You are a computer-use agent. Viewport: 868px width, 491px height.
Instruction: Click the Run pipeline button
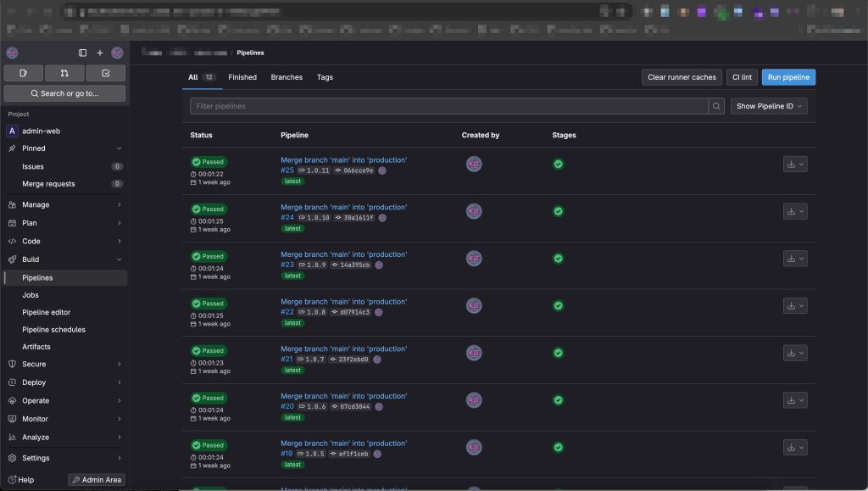click(x=788, y=77)
